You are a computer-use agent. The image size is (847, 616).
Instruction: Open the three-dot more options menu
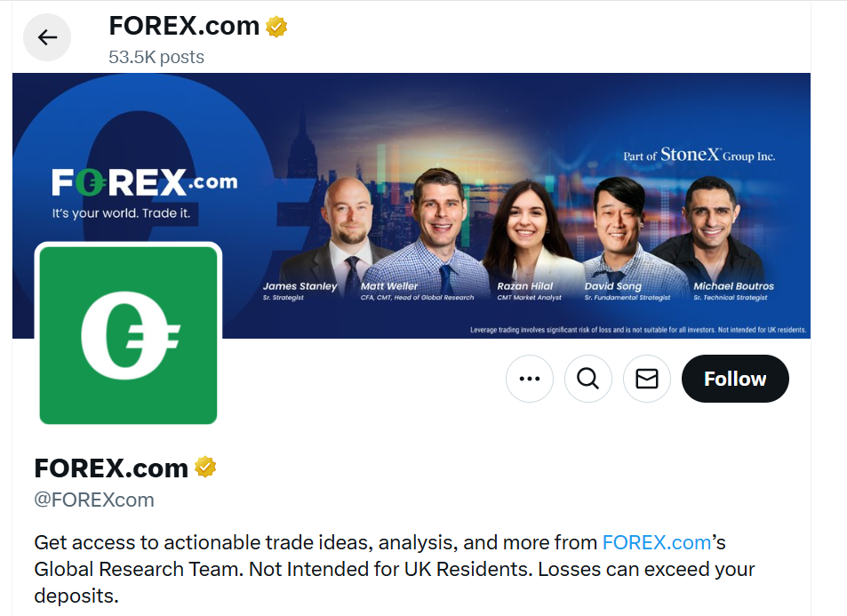530,379
